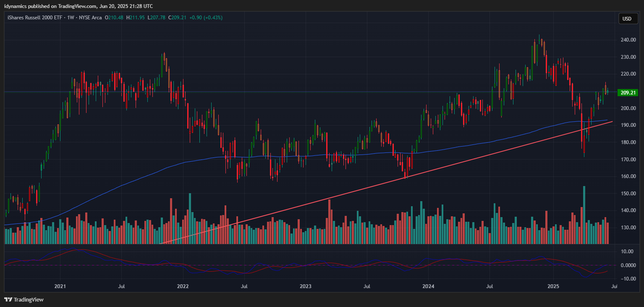The height and width of the screenshot is (307, 644).
Task: Click the 220.00 price axis label
Action: pos(628,74)
